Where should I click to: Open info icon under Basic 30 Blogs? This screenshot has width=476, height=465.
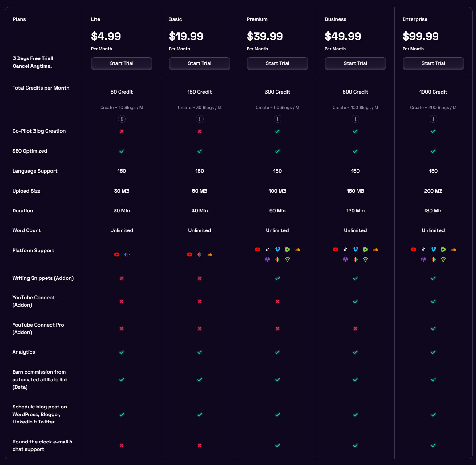point(200,119)
